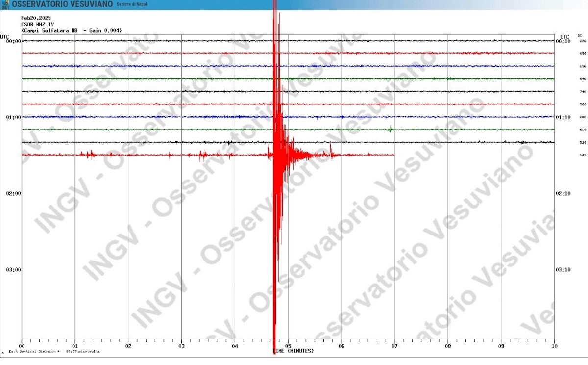Screen dimensions: 588x365
Task: Click the right 00:10 time label
Action: pos(563,41)
